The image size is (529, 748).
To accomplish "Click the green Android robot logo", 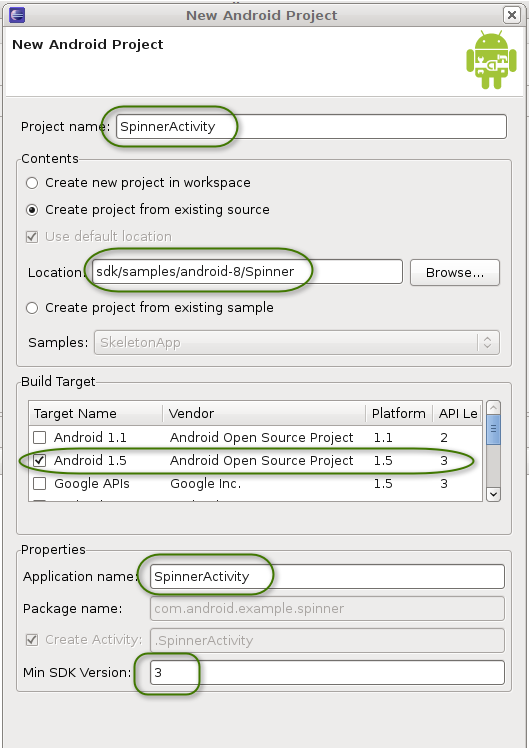I will (x=491, y=60).
